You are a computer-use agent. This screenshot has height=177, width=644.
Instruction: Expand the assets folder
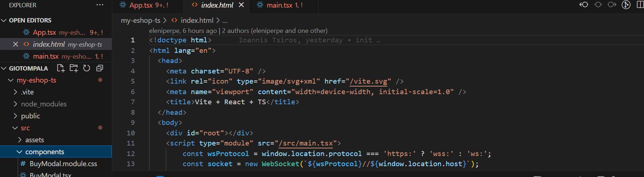pos(20,140)
